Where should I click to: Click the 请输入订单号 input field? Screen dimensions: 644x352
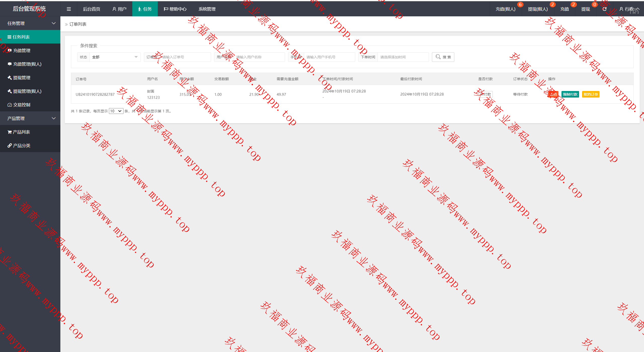[185, 57]
